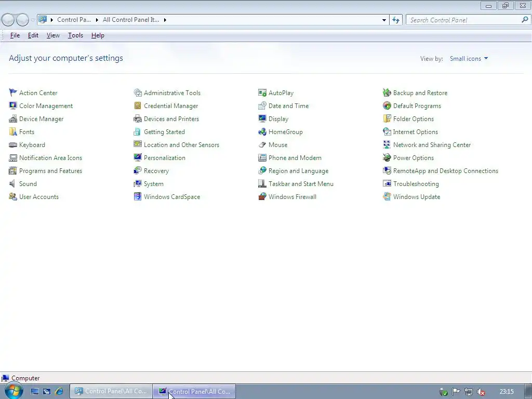This screenshot has width=532, height=399.
Task: Launch Internet Explorer from the taskbar
Action: tap(59, 391)
